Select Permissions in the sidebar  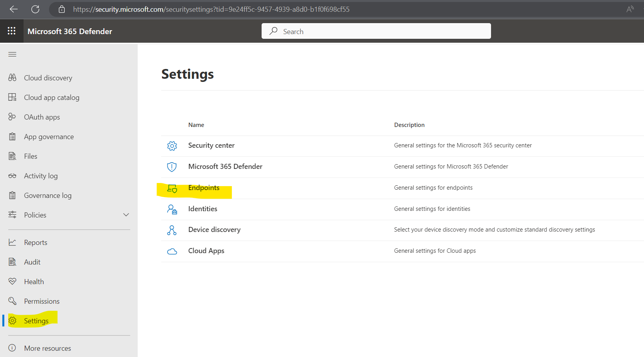pyautogui.click(x=42, y=301)
